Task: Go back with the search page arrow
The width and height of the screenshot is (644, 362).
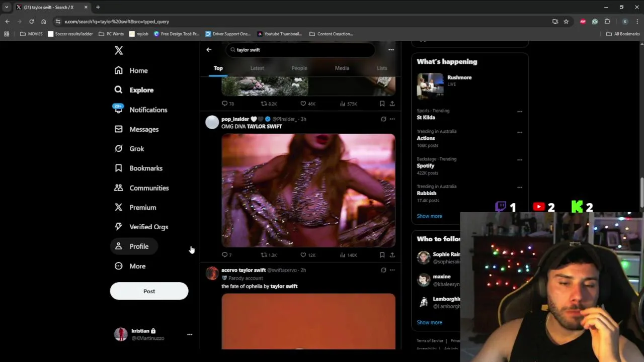Action: click(209, 50)
